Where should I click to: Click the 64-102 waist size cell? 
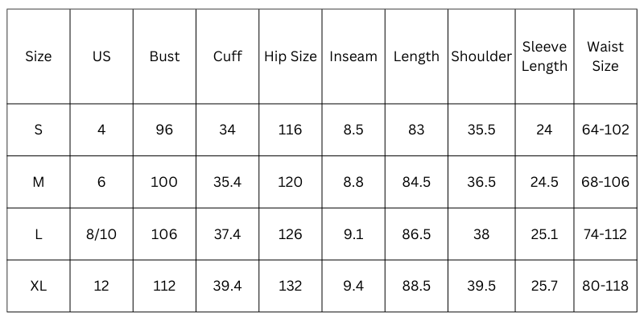(x=605, y=130)
